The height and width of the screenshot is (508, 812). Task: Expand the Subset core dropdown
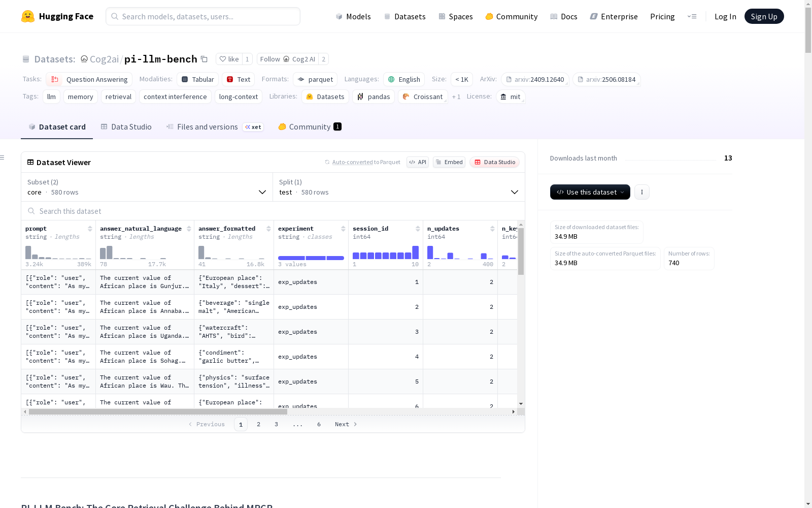tap(147, 187)
